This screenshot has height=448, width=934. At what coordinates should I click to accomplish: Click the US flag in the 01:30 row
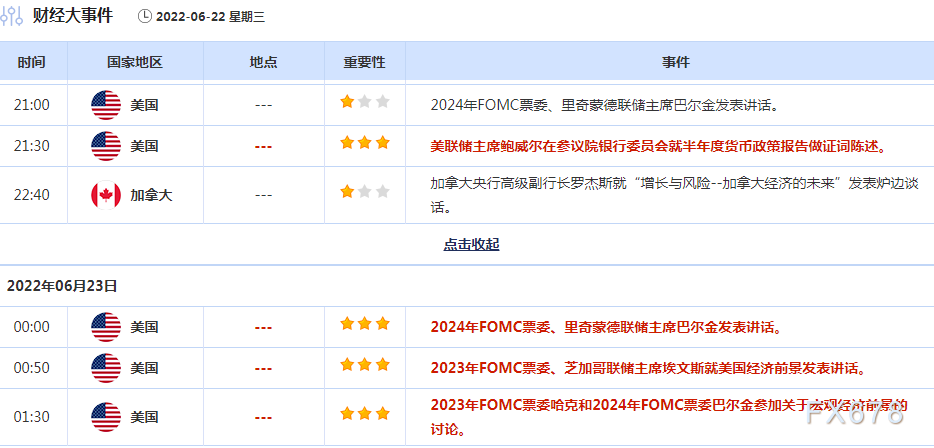[105, 417]
